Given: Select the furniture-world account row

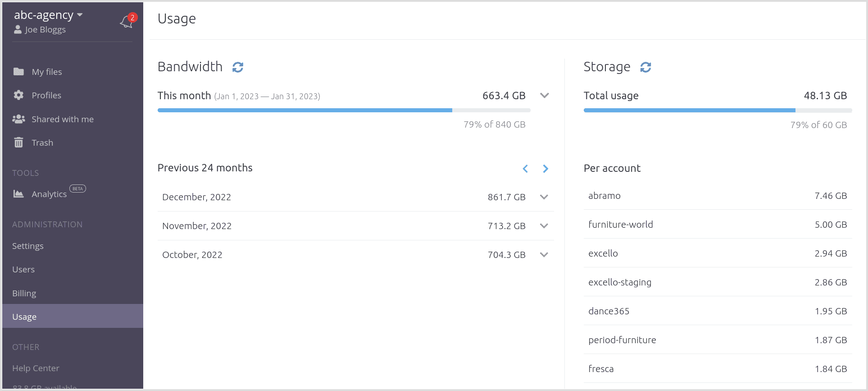Looking at the screenshot, I should click(x=718, y=225).
